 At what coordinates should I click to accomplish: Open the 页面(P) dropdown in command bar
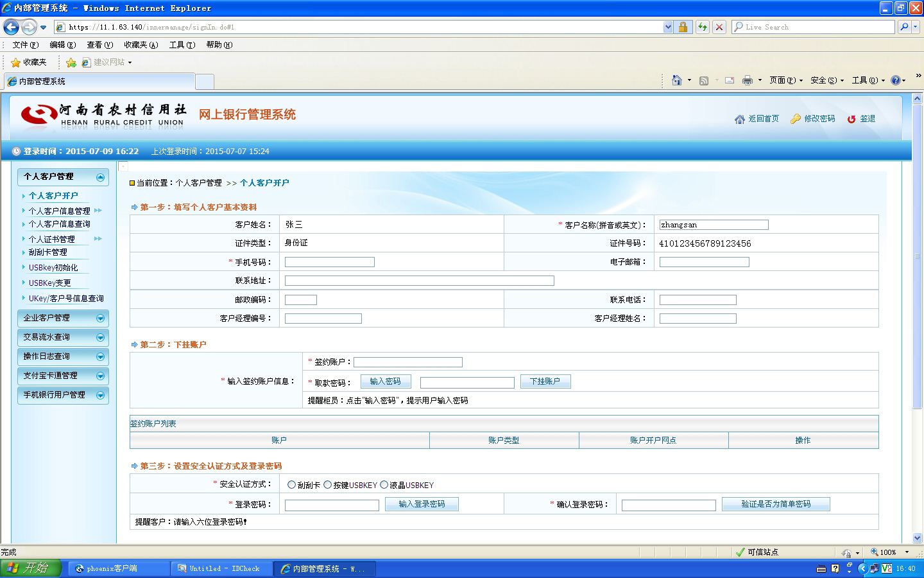coord(786,80)
